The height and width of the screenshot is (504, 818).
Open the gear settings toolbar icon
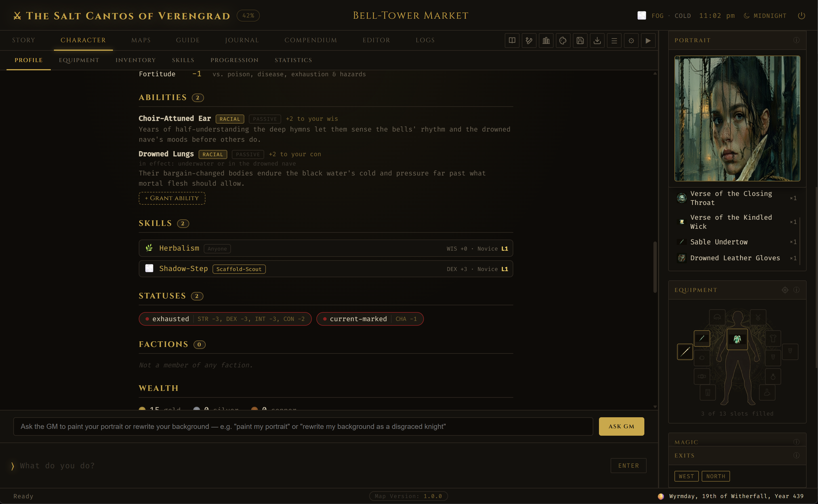click(631, 41)
